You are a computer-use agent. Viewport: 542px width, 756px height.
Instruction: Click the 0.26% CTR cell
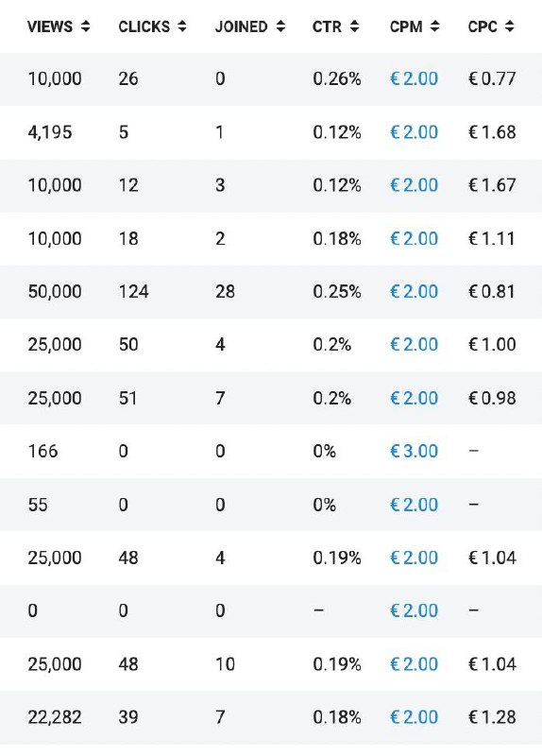point(337,78)
